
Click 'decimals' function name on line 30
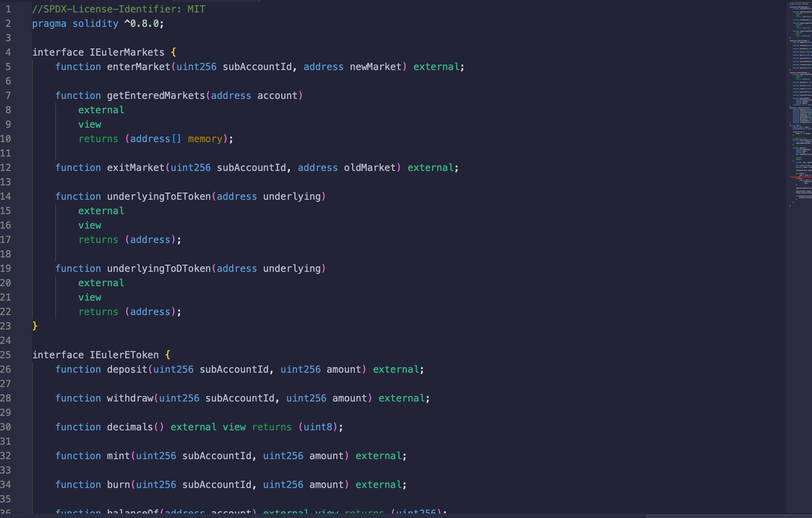(130, 427)
